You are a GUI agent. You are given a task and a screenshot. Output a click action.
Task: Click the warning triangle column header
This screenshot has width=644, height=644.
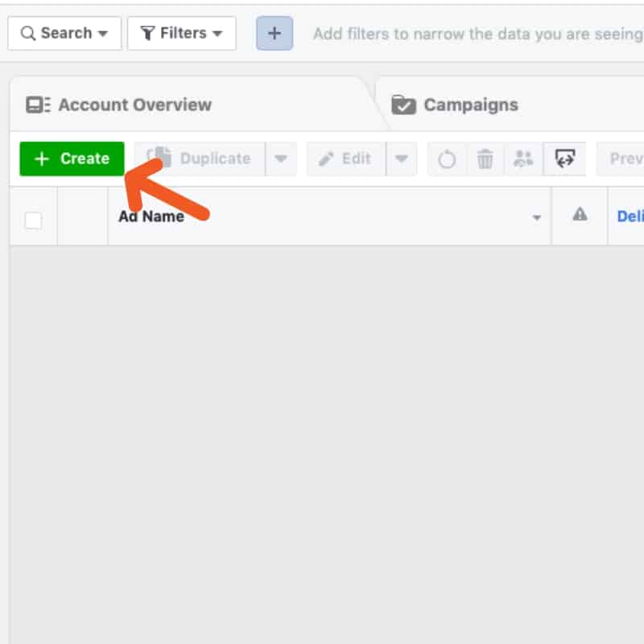(x=580, y=214)
